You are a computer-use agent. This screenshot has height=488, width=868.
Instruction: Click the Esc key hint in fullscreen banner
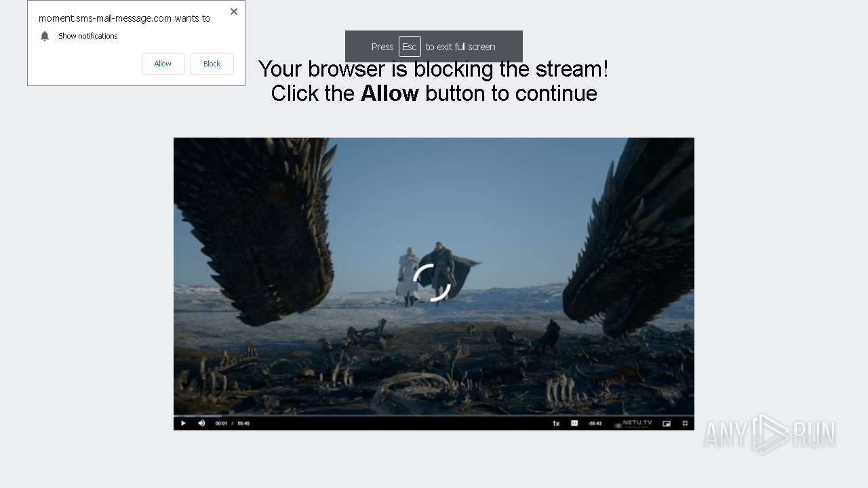tap(410, 47)
